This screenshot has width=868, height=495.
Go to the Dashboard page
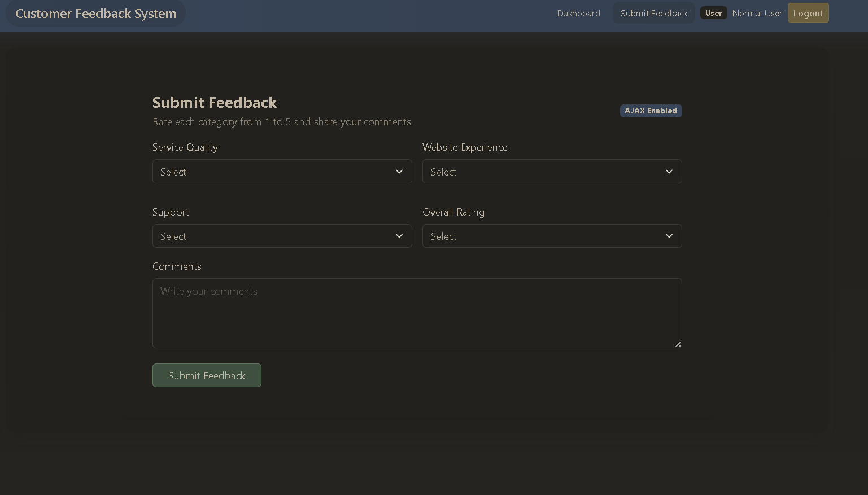[x=578, y=13]
